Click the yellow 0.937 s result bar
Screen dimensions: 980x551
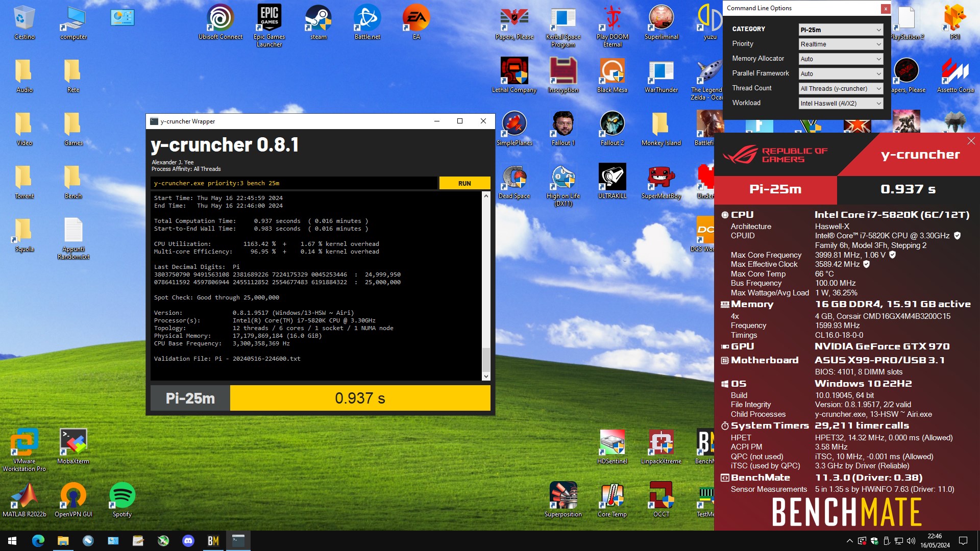[x=360, y=398]
